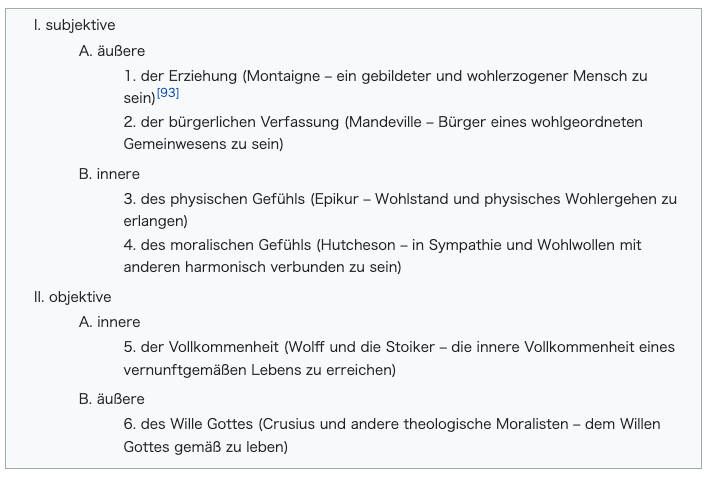708x478 pixels.
Task: Click item 3 'des physischen Gefühls'
Action: click(x=223, y=199)
